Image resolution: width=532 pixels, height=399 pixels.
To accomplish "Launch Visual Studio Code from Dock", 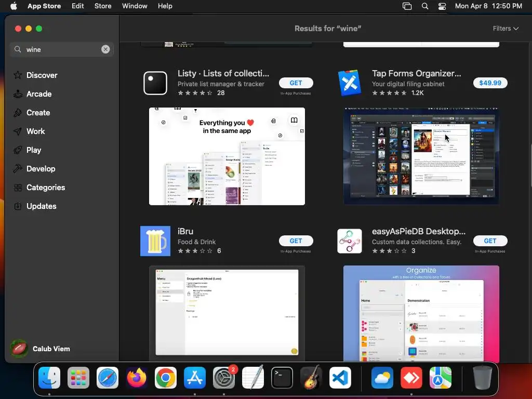I will (340, 378).
